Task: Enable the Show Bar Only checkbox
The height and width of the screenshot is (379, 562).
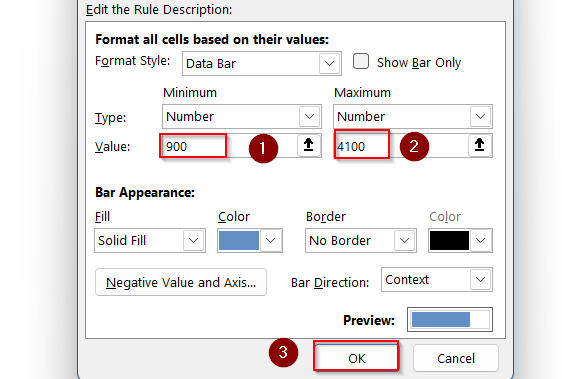Action: click(x=361, y=61)
